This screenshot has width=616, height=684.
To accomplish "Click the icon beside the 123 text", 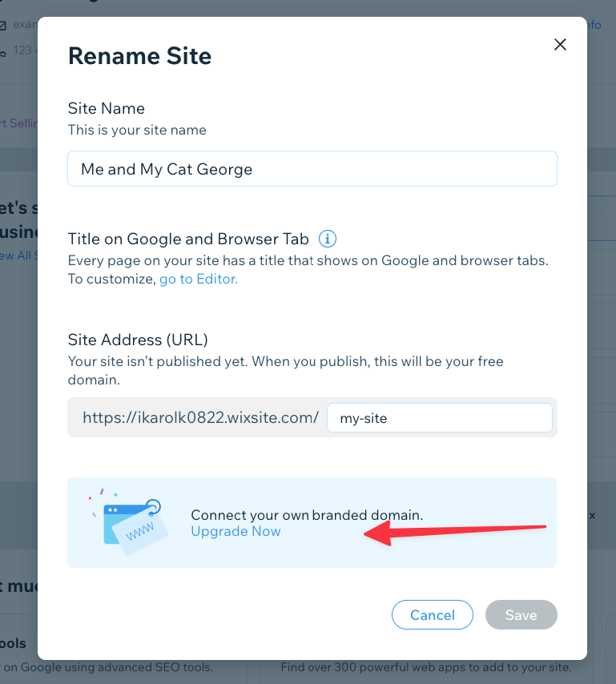I will tap(3, 52).
